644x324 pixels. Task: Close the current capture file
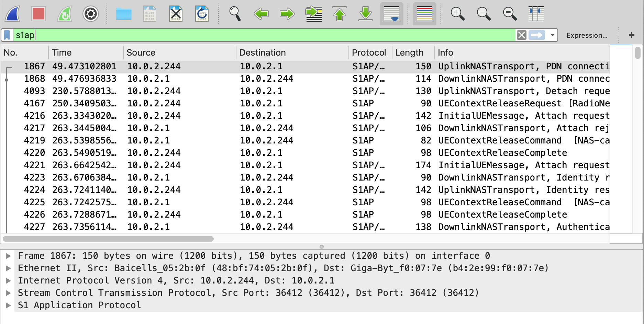pyautogui.click(x=176, y=14)
